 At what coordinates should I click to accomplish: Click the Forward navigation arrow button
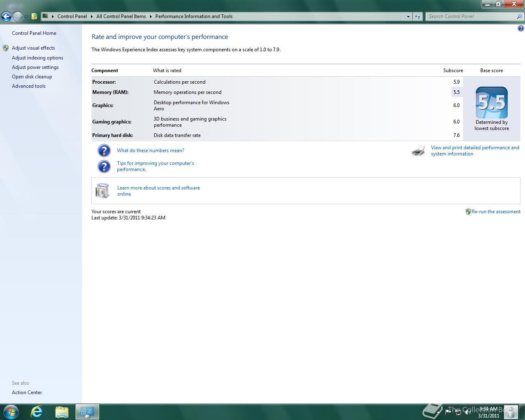pos(18,16)
